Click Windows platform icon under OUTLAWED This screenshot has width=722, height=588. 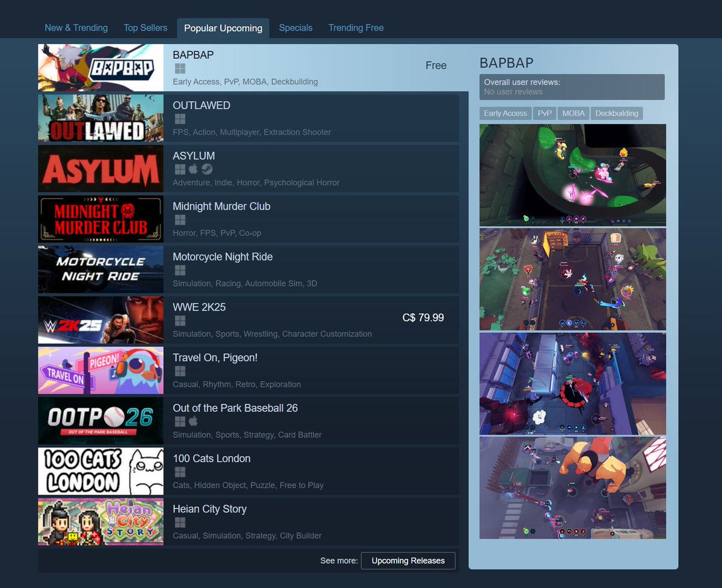[x=179, y=119]
